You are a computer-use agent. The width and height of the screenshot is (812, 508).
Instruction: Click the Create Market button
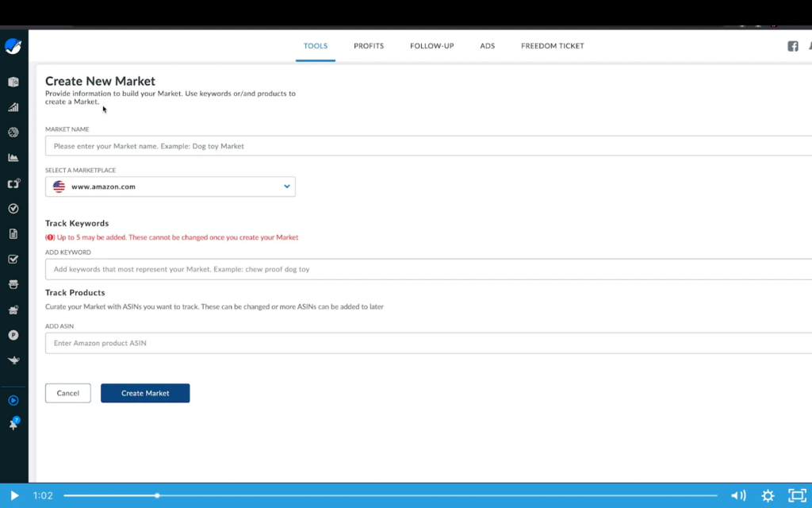pyautogui.click(x=145, y=393)
